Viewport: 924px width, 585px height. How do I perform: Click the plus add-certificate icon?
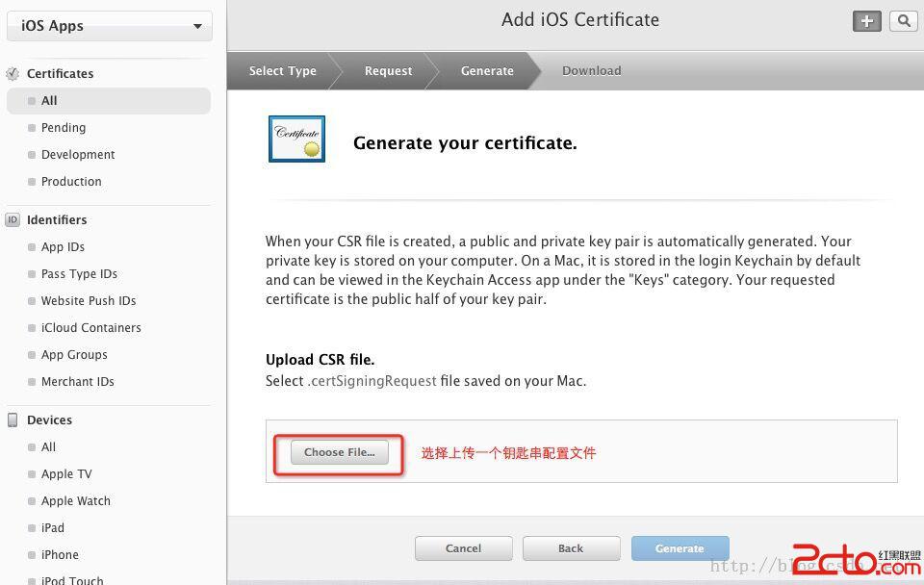tap(867, 21)
